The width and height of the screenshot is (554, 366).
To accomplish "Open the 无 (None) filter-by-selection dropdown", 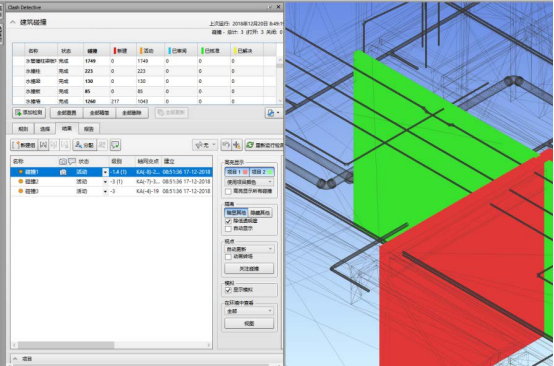I will [205, 145].
